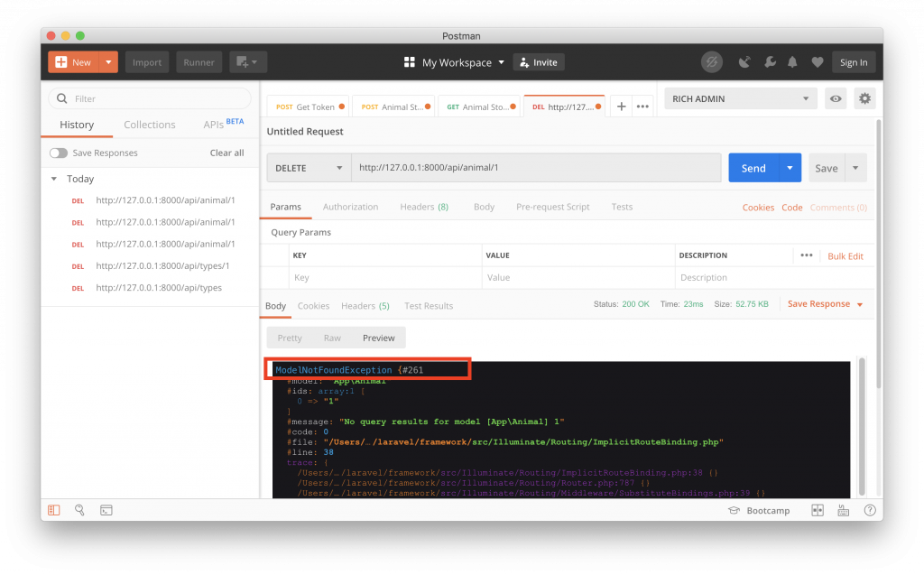Viewport: 924px width, 575px height.
Task: Select DEL api/types/1 history entry
Action: (x=151, y=266)
